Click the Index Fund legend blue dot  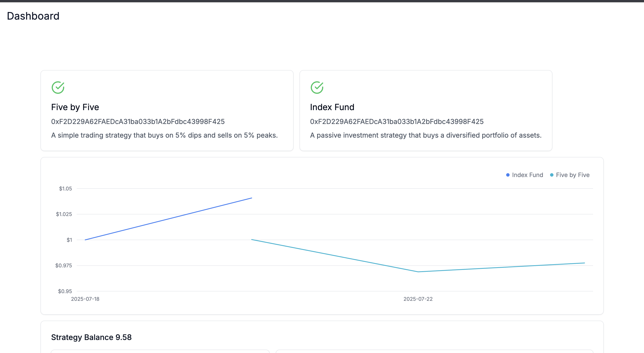coord(508,175)
